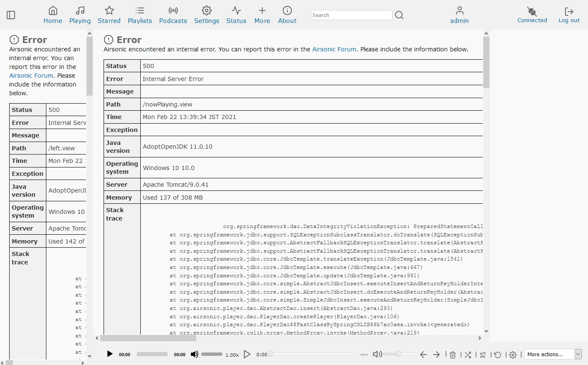Open the Playlists view
The width and height of the screenshot is (588, 365).
(x=140, y=15)
